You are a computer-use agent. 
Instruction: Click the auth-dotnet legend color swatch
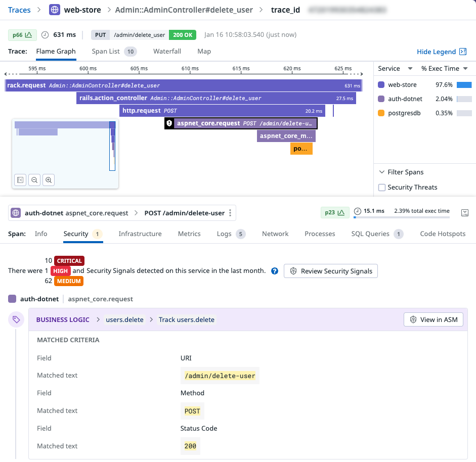[x=381, y=99]
